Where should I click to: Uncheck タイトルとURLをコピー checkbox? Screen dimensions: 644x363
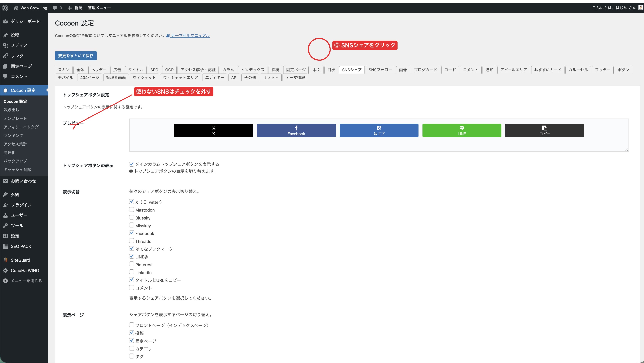(131, 280)
